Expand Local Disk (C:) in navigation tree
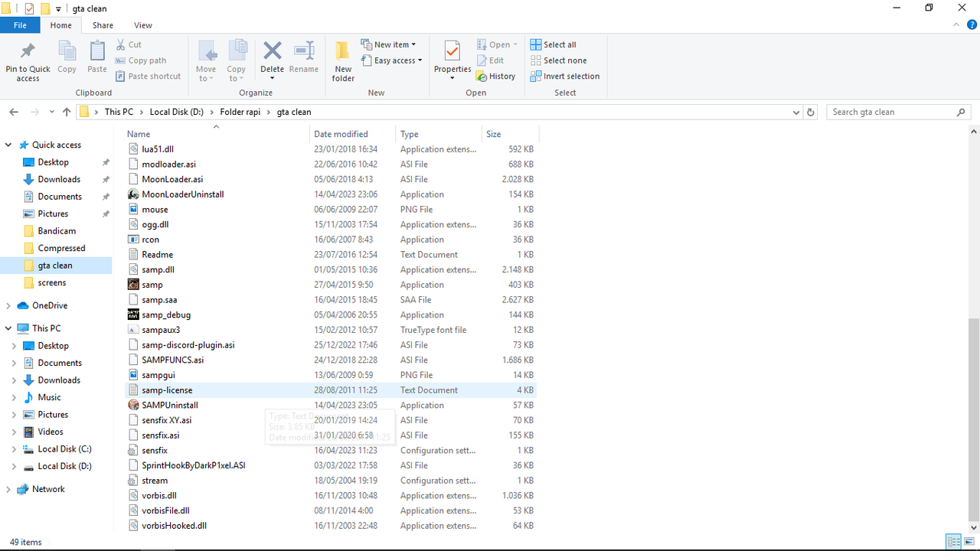The width and height of the screenshot is (980, 551). click(x=14, y=449)
